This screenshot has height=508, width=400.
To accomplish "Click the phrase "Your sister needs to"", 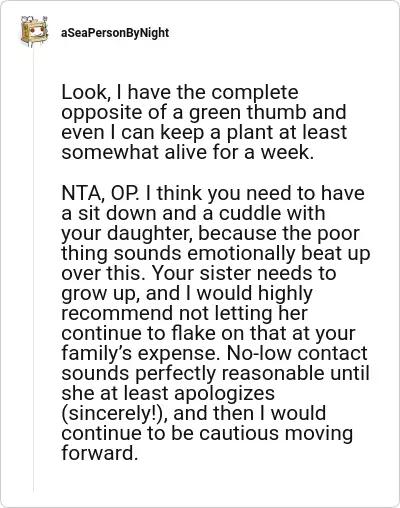I will tap(244, 273).
